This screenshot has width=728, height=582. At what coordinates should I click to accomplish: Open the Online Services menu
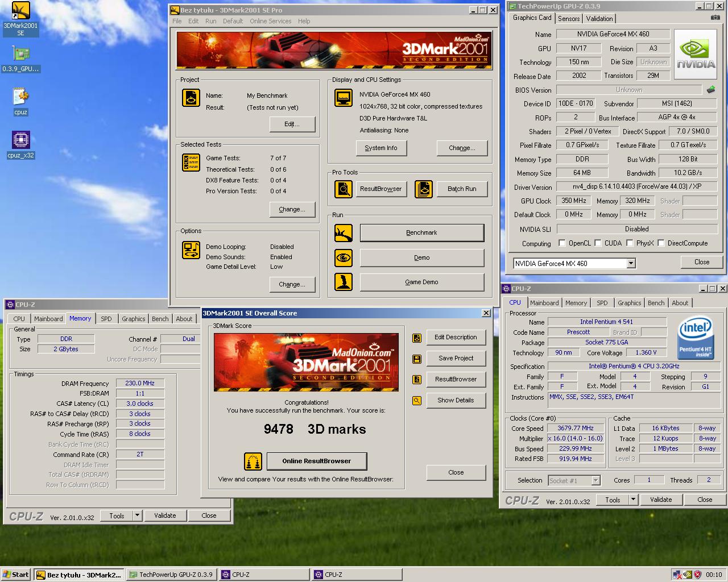click(270, 21)
